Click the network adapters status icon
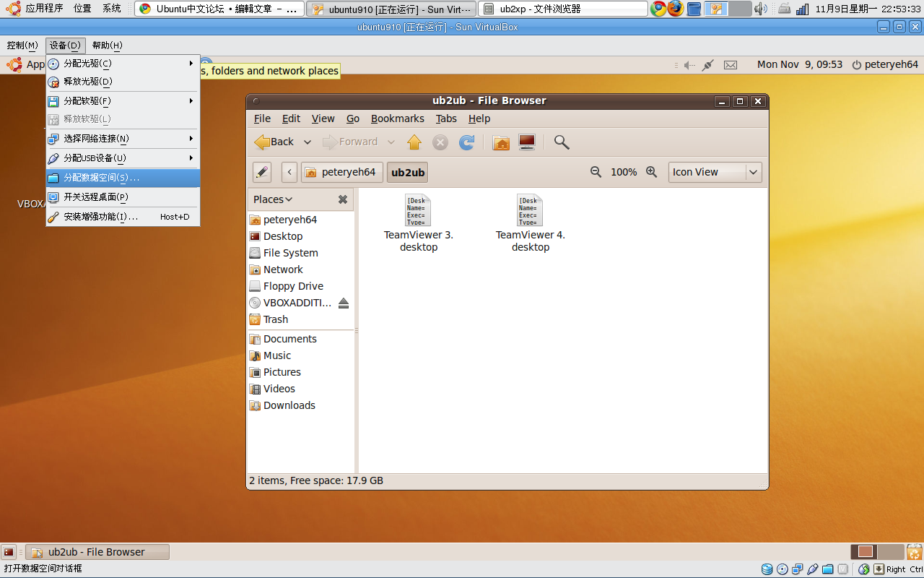Viewport: 924px width, 578px height. click(x=798, y=569)
